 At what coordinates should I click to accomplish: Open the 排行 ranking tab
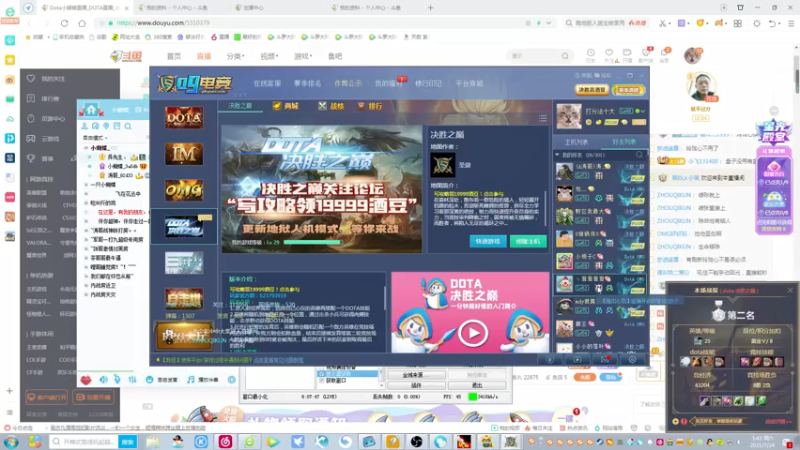pyautogui.click(x=370, y=106)
